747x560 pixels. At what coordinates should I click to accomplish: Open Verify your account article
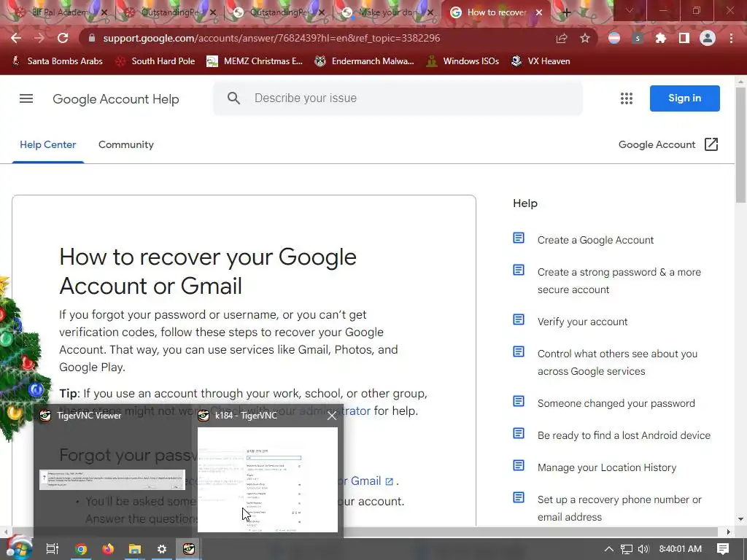click(x=582, y=322)
